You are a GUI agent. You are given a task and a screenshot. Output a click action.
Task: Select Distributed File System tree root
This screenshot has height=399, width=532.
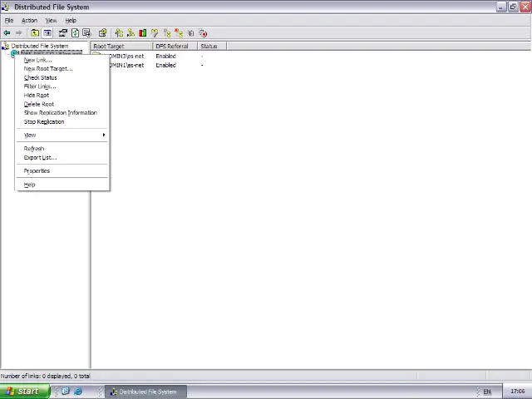tap(40, 46)
